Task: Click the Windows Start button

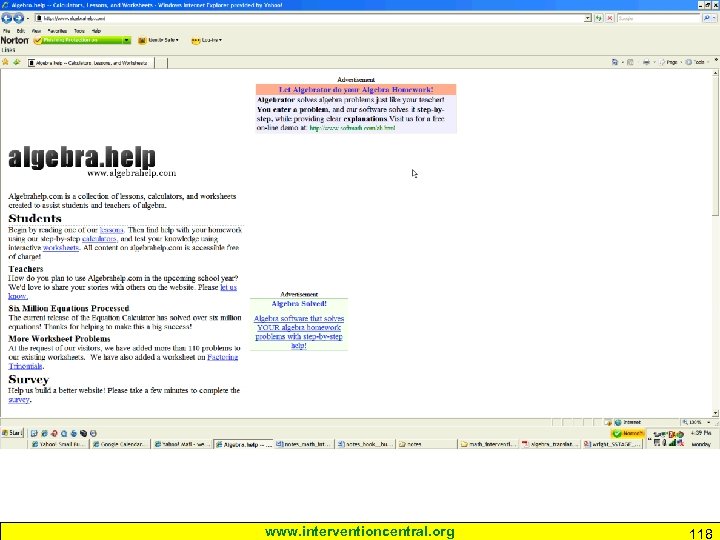Action: (x=12, y=433)
